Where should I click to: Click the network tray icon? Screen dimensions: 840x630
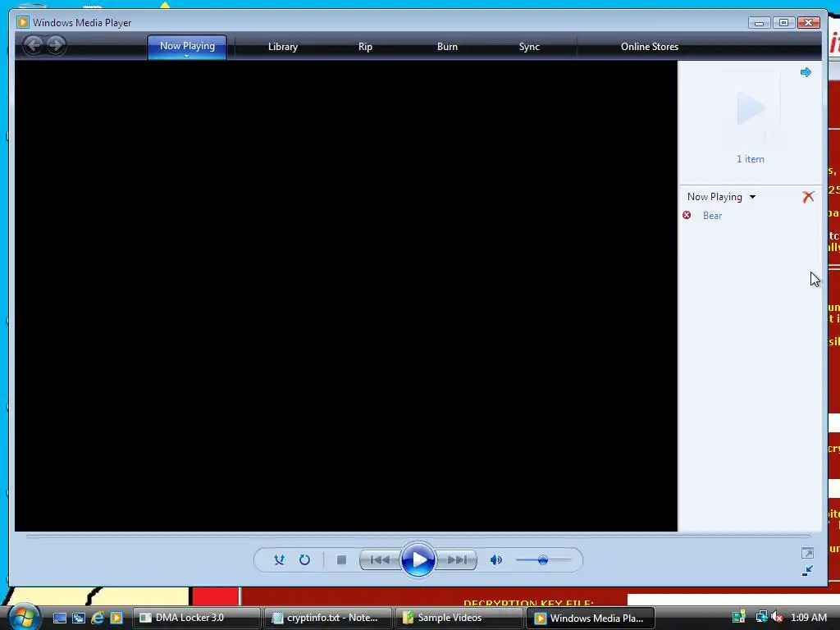(x=761, y=617)
